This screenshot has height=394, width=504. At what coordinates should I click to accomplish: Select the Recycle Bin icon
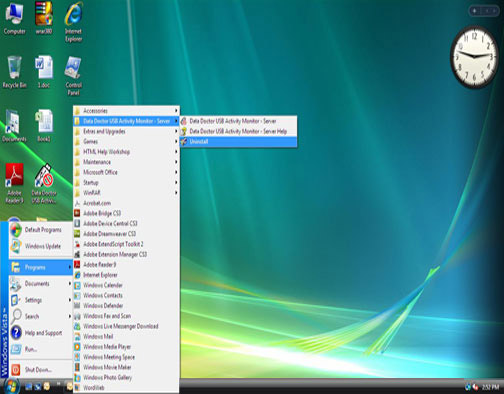coord(14,72)
